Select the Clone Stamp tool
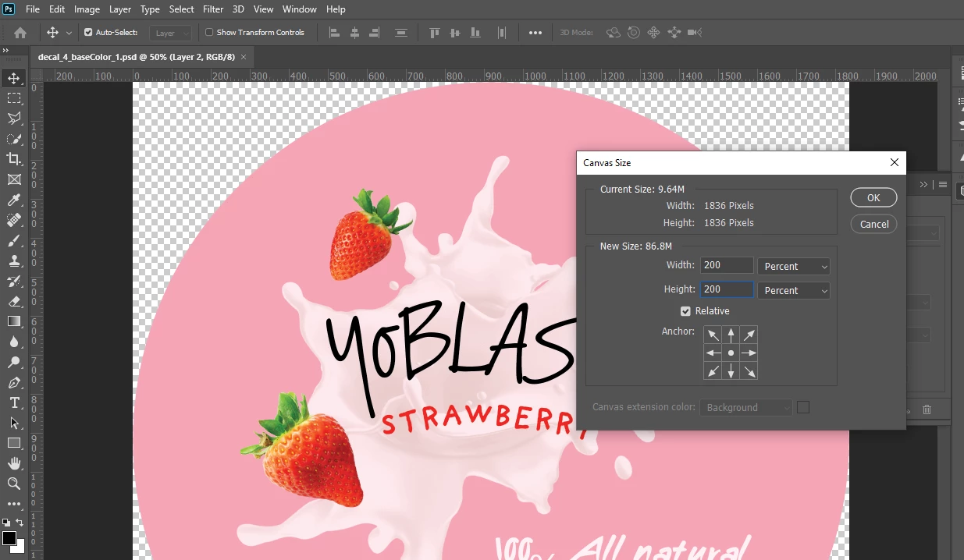This screenshot has height=560, width=964. (14, 261)
